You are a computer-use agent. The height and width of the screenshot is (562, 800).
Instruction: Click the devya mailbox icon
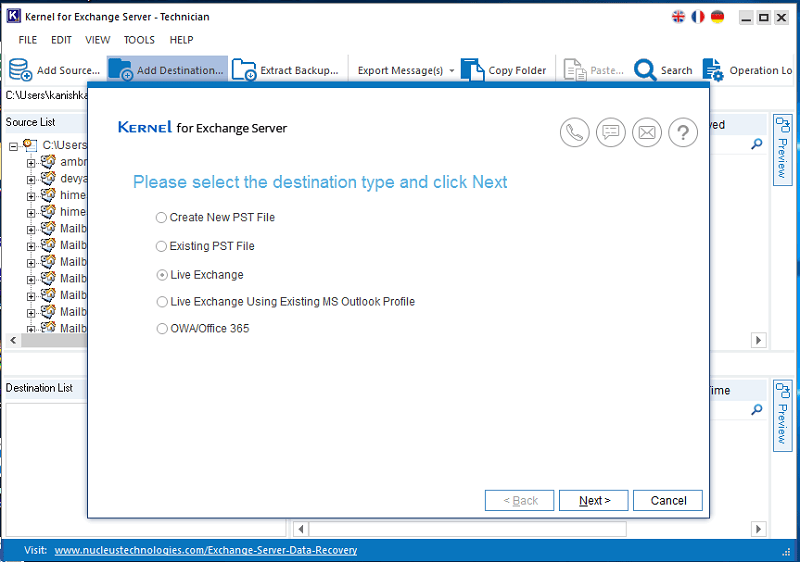[48, 178]
